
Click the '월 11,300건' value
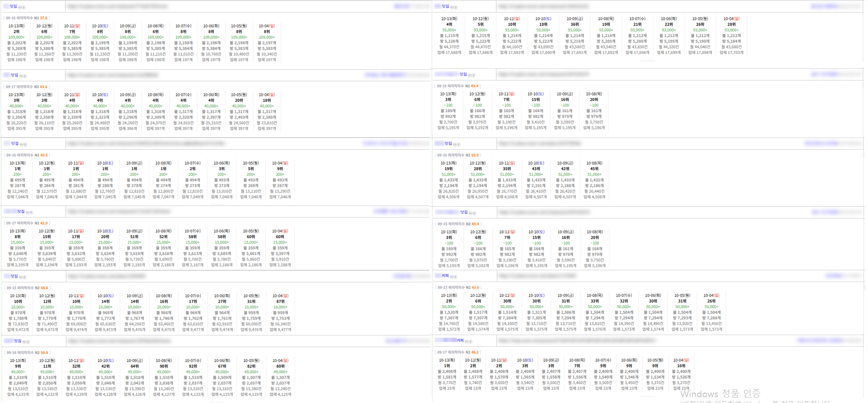(x=72, y=54)
